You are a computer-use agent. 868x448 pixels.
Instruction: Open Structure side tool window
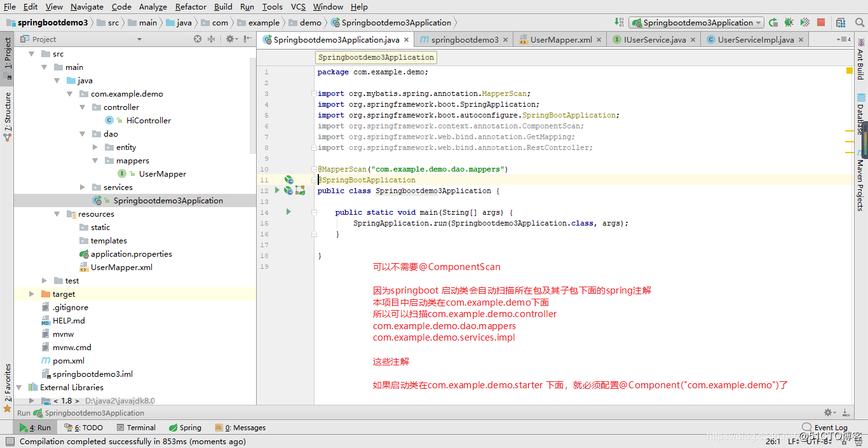tap(7, 116)
